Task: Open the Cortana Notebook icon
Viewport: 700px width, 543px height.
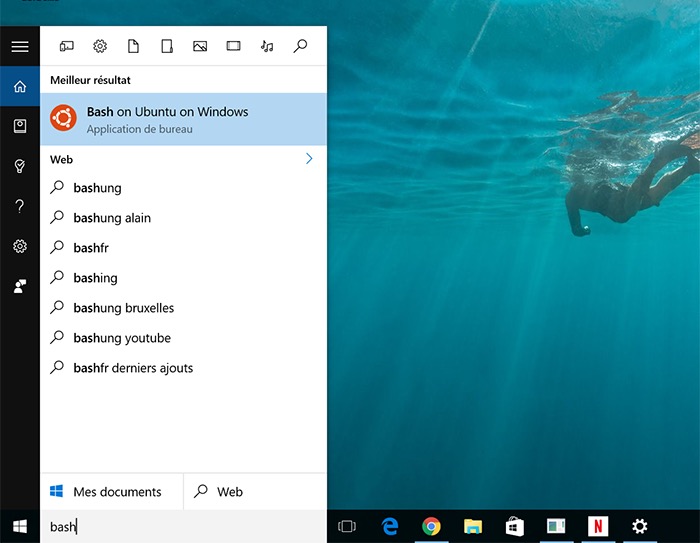Action: (20, 126)
